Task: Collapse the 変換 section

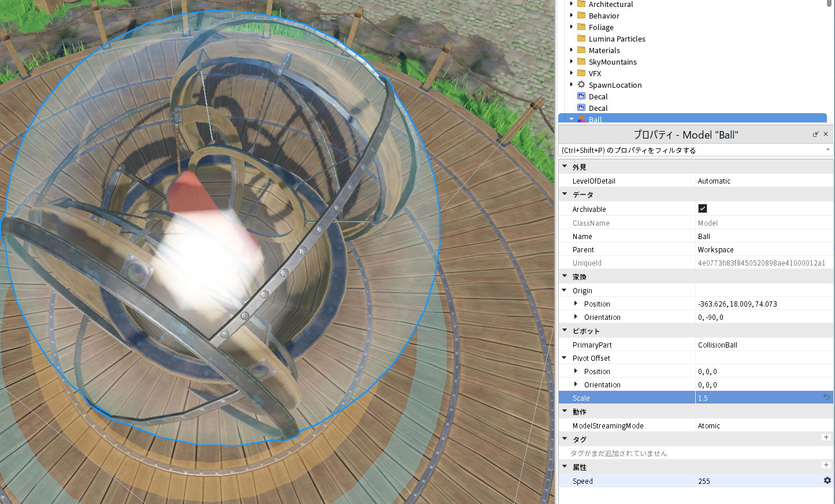Action: pyautogui.click(x=565, y=277)
